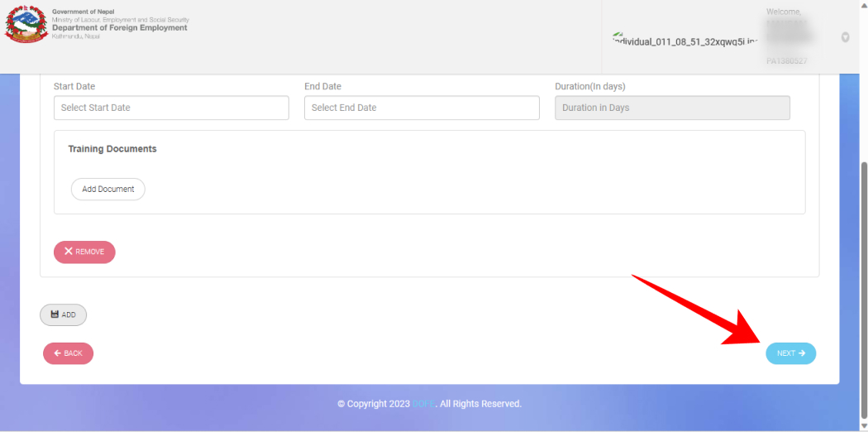
Task: Click the Select Start Date field
Action: tap(171, 108)
